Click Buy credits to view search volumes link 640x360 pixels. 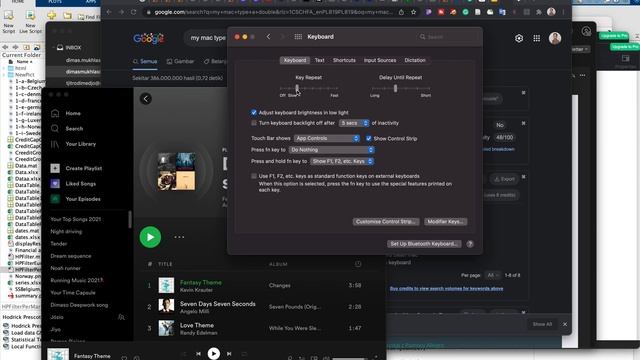[446, 289]
